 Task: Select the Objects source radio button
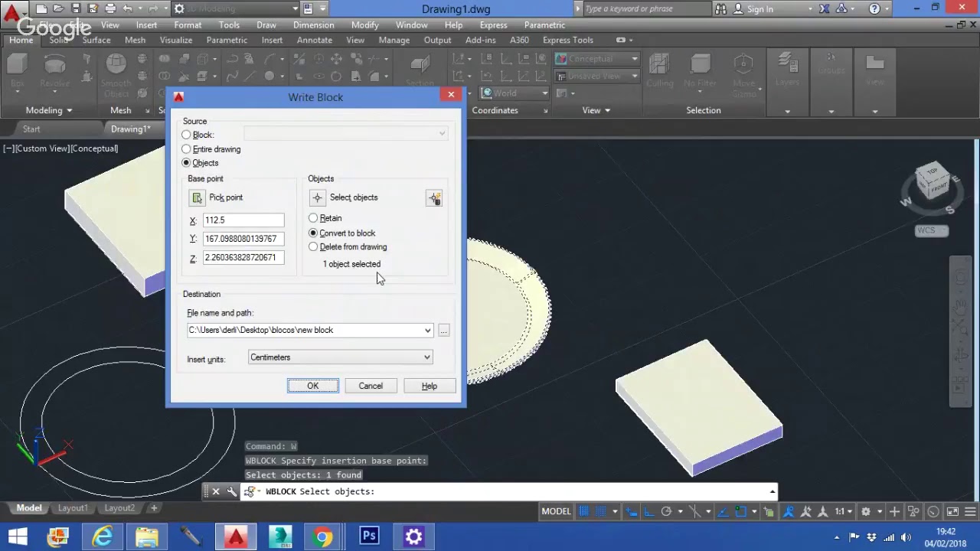[186, 163]
